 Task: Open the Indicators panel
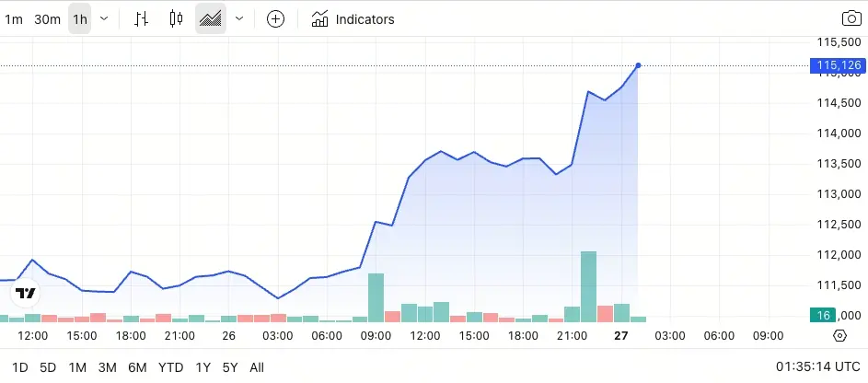point(353,18)
